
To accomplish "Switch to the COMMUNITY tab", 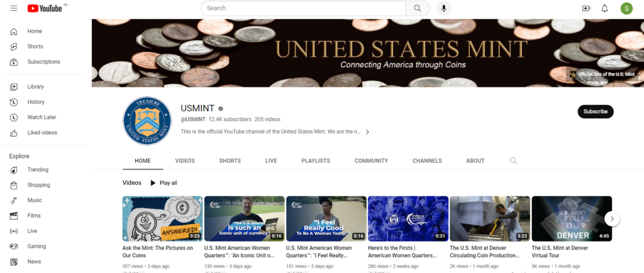I will 371,161.
